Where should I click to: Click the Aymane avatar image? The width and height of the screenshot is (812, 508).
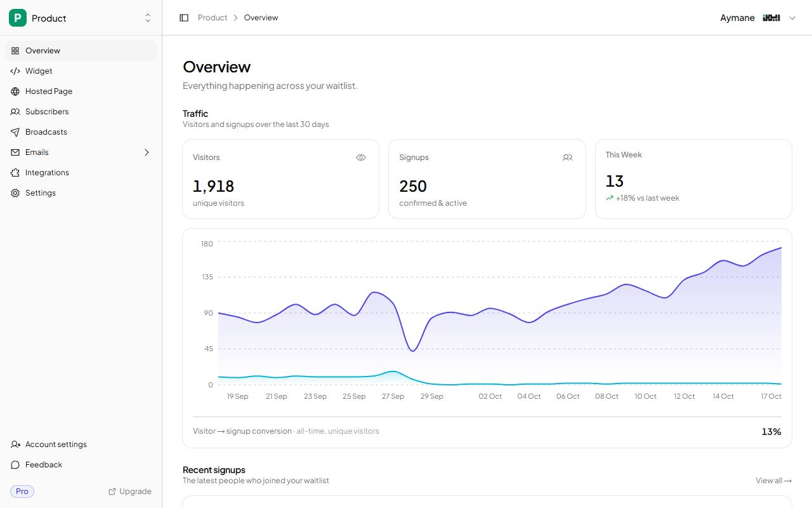[x=771, y=18]
